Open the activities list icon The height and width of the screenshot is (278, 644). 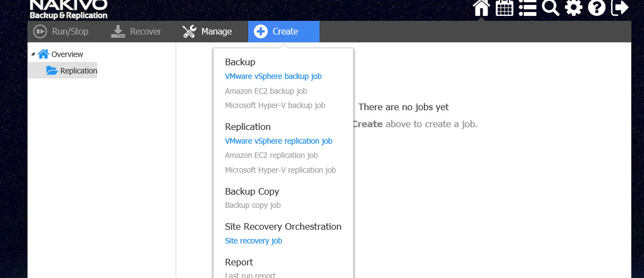click(527, 8)
